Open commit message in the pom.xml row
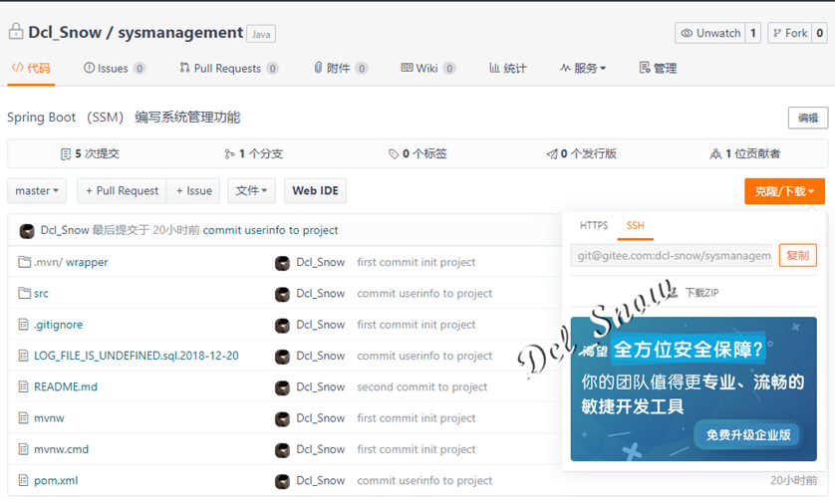Screen dimensions: 835x504 (424, 480)
